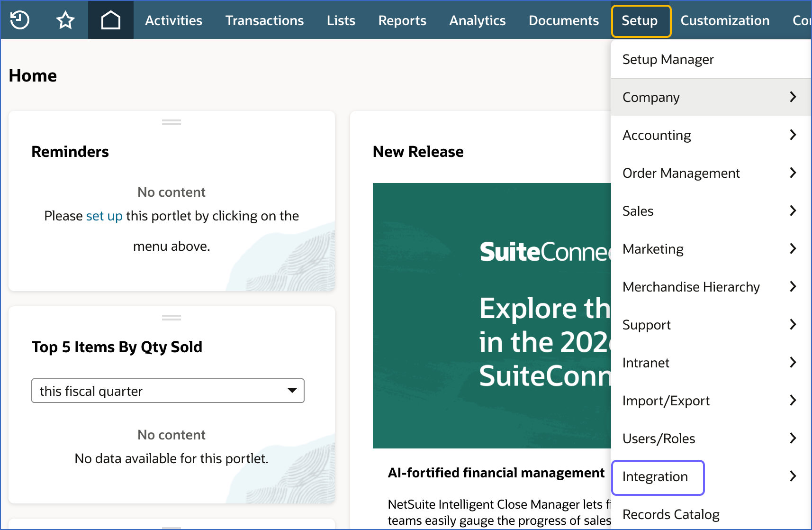This screenshot has width=812, height=530.
Task: Select the Users/Roles menu entry
Action: [711, 439]
